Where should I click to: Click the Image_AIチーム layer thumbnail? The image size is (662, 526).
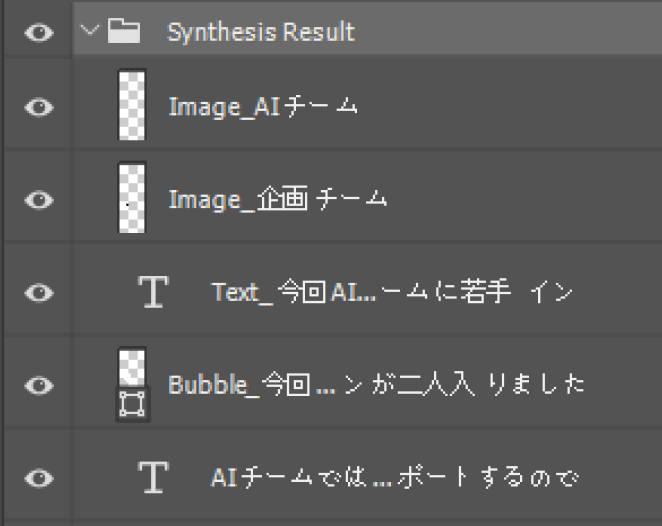click(x=132, y=105)
